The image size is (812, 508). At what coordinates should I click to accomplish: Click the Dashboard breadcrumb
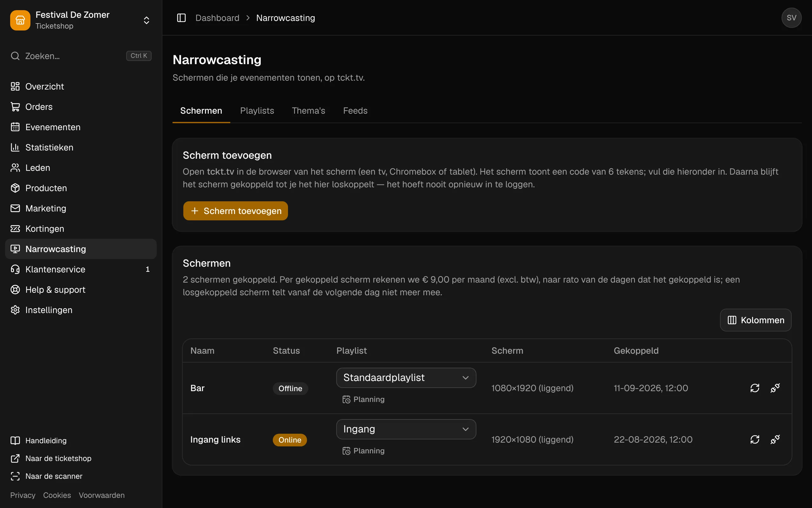[217, 18]
